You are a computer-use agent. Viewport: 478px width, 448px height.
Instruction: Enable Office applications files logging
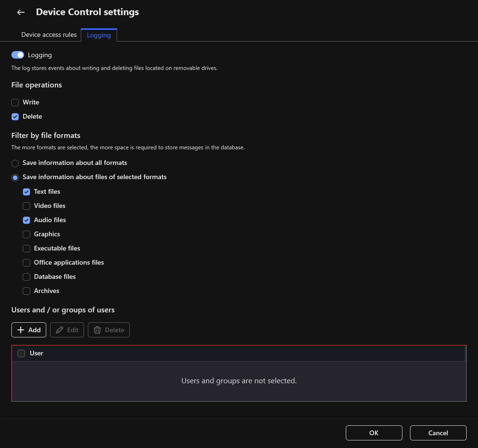pos(26,262)
